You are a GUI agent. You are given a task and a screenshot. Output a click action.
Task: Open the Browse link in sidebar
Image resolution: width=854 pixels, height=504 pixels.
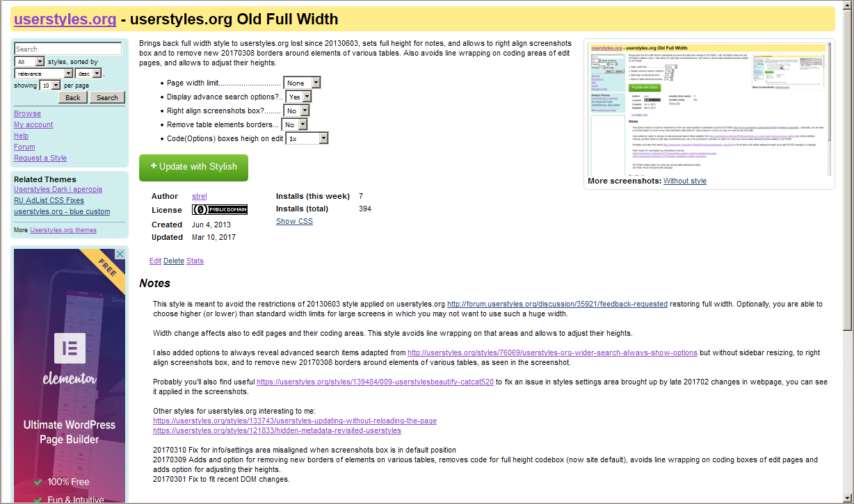27,113
